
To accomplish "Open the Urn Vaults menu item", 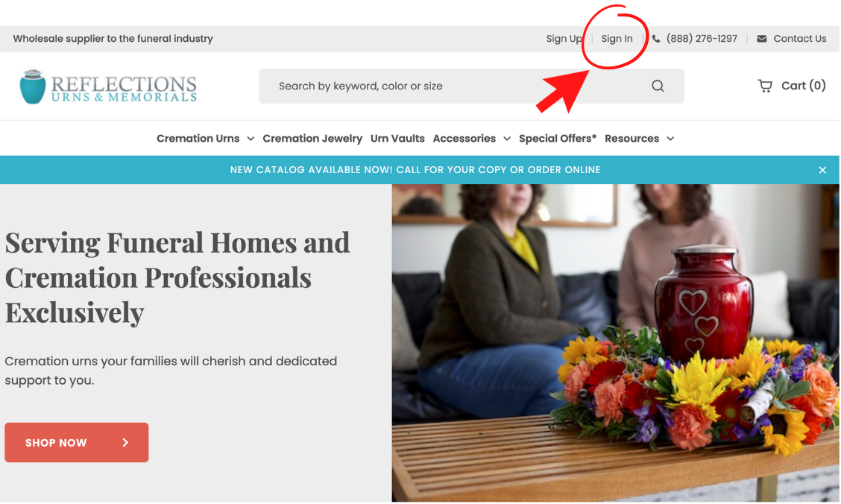I will 397,139.
